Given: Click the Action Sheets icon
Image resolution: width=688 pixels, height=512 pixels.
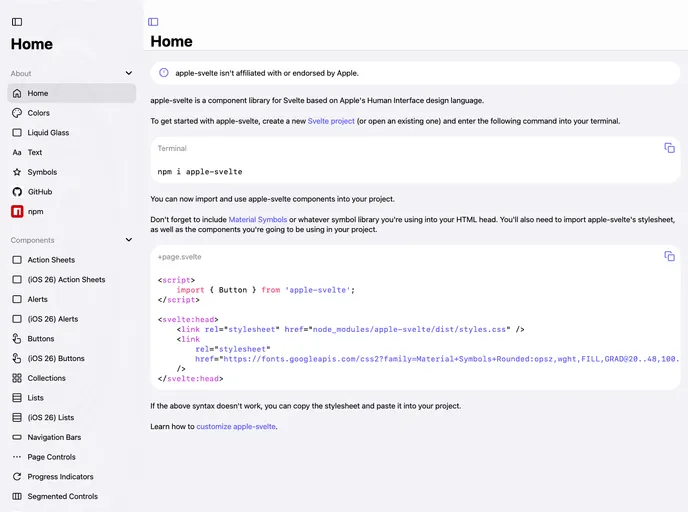Looking at the screenshot, I should click(17, 260).
